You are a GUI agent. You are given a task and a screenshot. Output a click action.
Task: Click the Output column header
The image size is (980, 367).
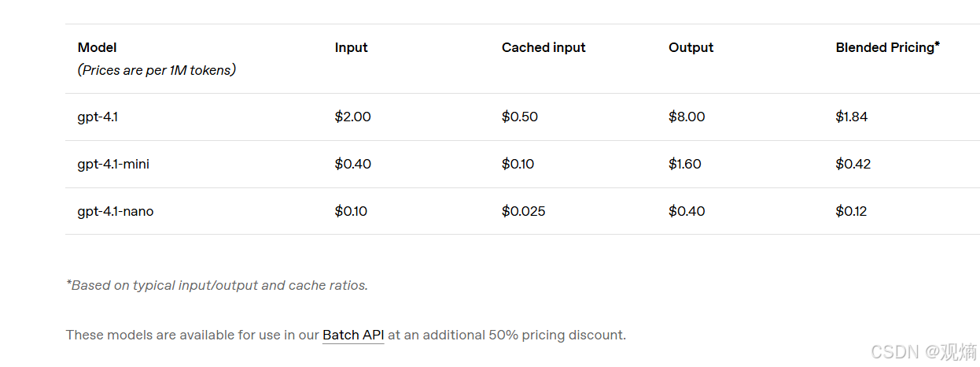[691, 47]
